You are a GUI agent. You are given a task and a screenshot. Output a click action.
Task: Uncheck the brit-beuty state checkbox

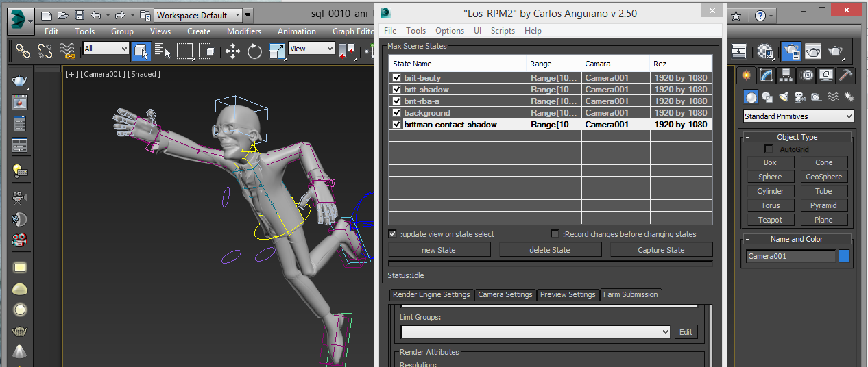tap(396, 77)
